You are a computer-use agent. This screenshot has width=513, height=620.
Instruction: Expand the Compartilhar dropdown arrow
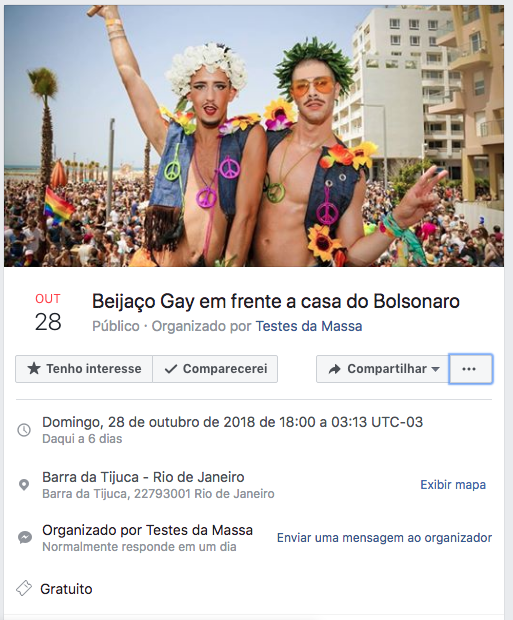click(x=435, y=369)
